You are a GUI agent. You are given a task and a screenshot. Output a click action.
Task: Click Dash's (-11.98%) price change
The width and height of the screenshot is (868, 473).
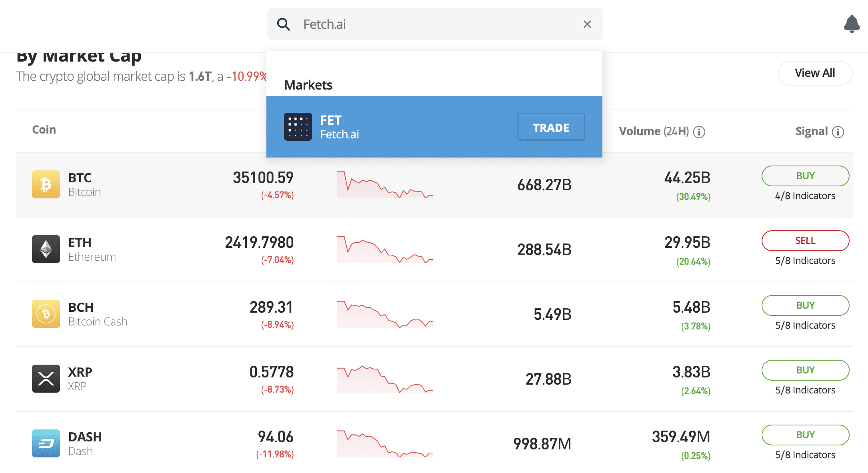[x=275, y=455]
